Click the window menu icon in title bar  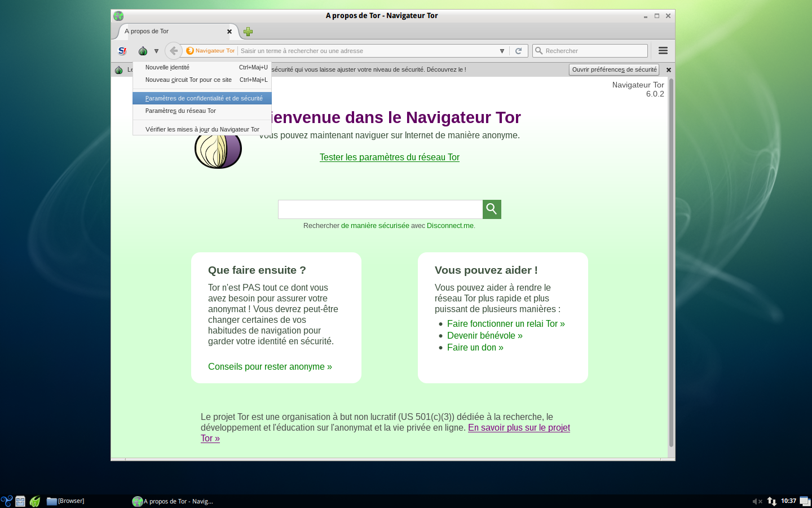pos(118,16)
